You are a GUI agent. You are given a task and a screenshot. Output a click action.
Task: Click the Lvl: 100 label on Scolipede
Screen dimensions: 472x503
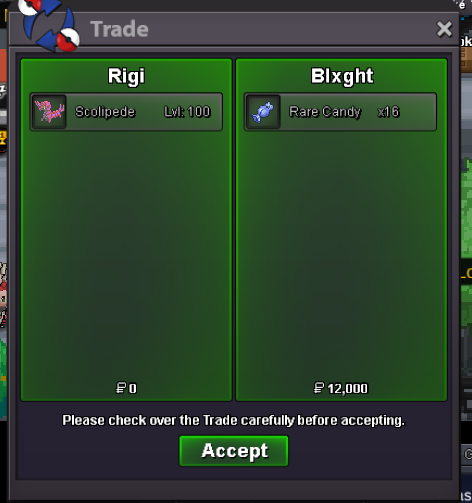coord(187,112)
